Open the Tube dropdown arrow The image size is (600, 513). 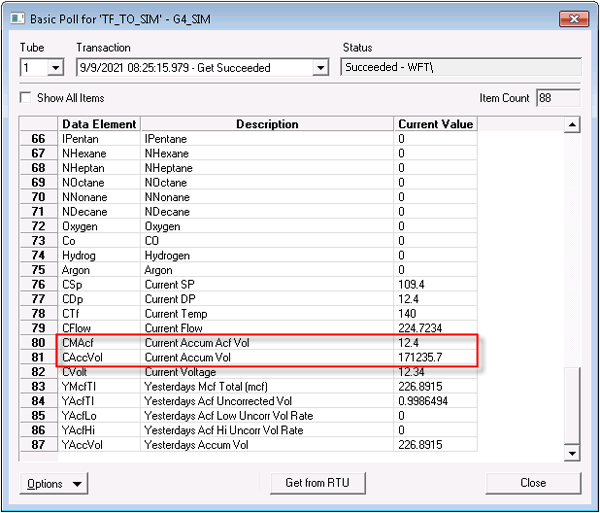pyautogui.click(x=56, y=68)
